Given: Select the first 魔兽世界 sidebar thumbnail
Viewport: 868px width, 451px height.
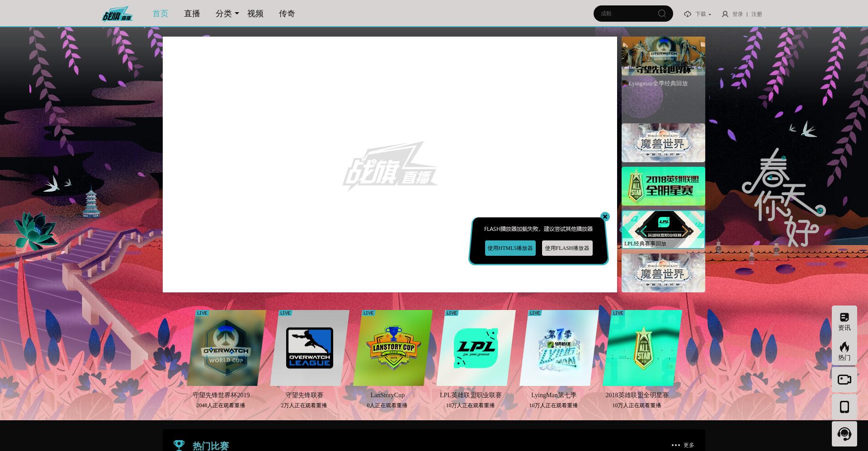Looking at the screenshot, I should [663, 143].
